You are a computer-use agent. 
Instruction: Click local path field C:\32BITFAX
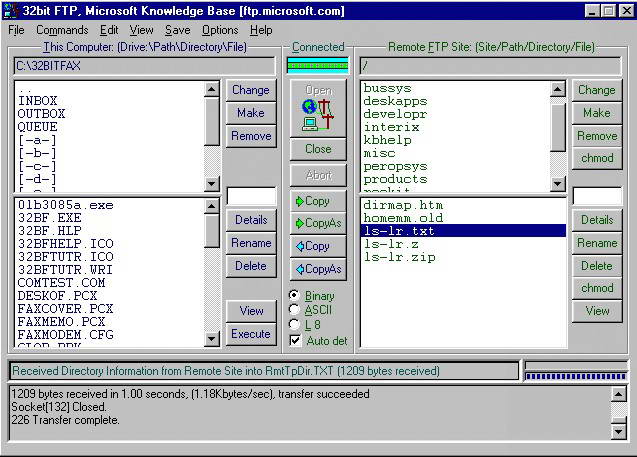coord(144,66)
